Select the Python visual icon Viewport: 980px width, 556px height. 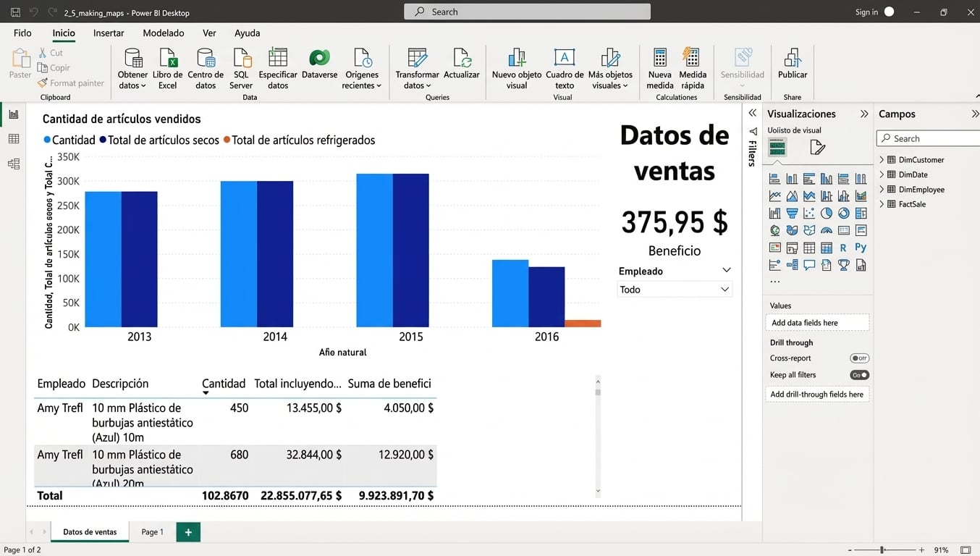click(861, 248)
